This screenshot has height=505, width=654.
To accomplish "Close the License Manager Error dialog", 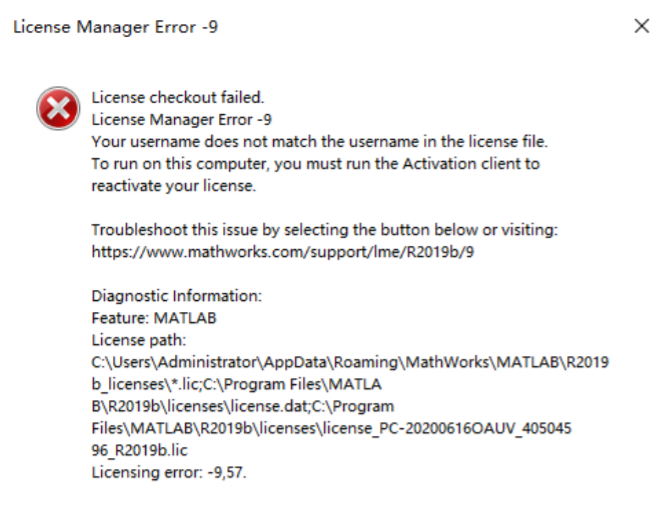I will (642, 27).
